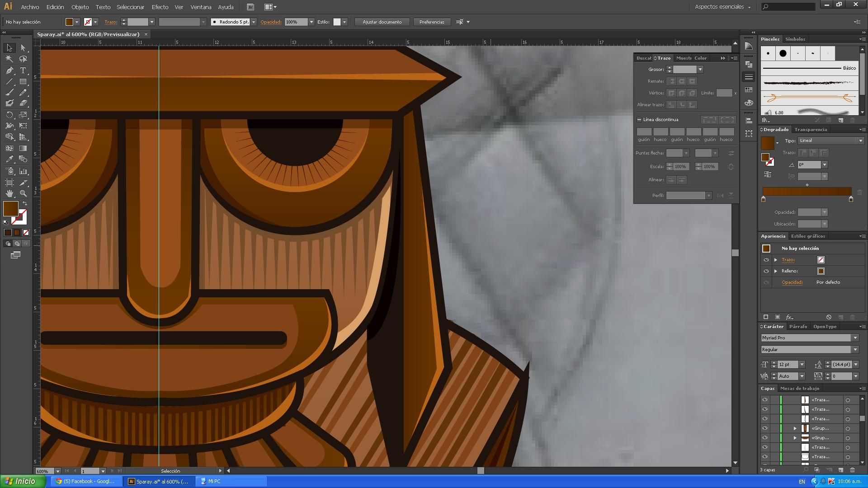This screenshot has width=868, height=488.
Task: Choose the Hand tool
Action: click(x=9, y=193)
